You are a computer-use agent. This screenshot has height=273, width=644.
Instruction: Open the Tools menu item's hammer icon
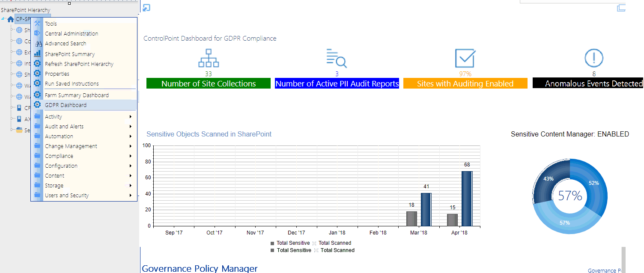(x=38, y=24)
